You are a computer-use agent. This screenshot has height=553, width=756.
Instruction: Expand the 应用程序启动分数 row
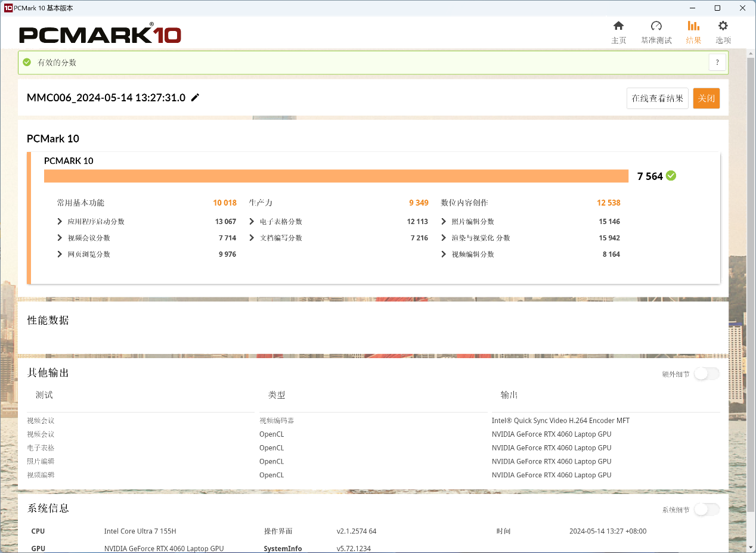tap(60, 222)
